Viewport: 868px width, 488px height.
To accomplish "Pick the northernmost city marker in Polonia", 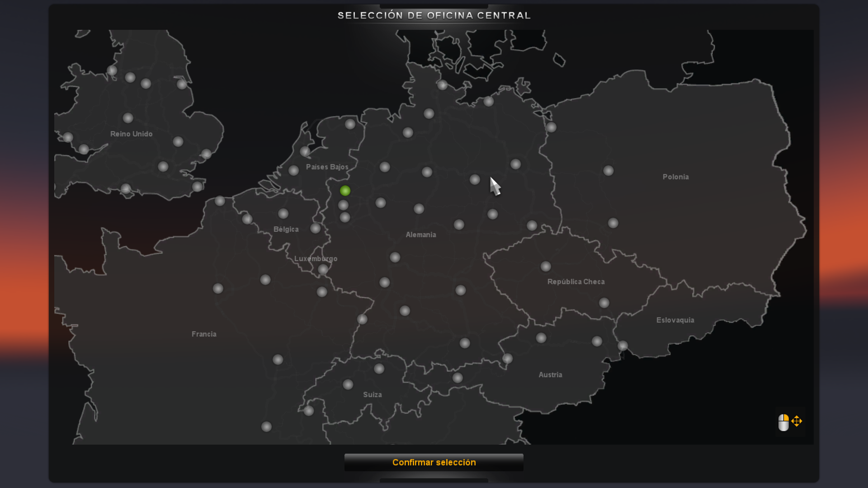I will tap(551, 127).
